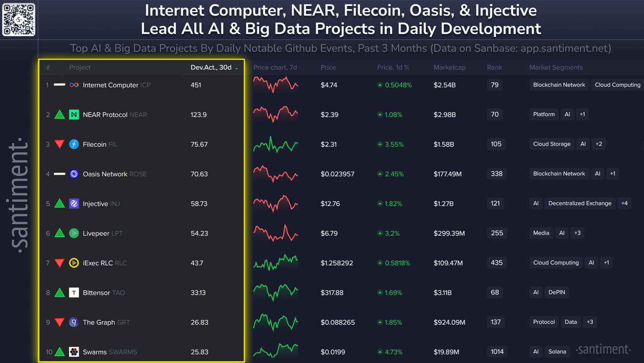Click the QR code in the corner

tap(19, 19)
